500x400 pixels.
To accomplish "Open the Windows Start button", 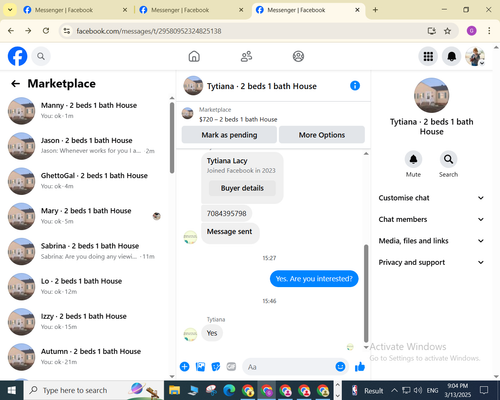I will coord(12,390).
